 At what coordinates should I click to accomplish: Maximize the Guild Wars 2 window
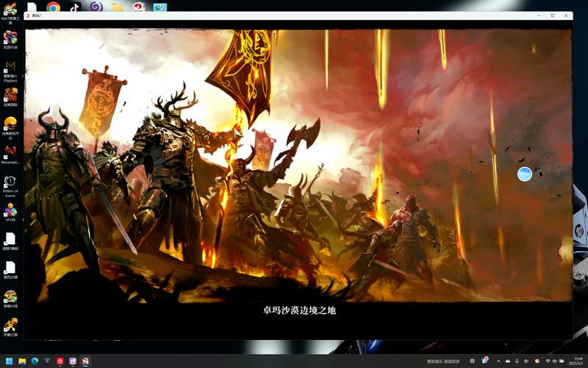coord(553,15)
